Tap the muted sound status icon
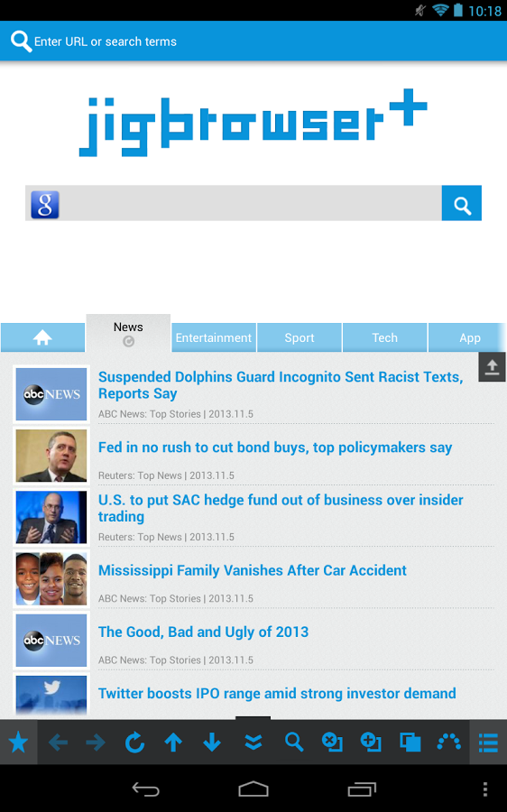Viewport: 507px width, 812px height. (420, 10)
